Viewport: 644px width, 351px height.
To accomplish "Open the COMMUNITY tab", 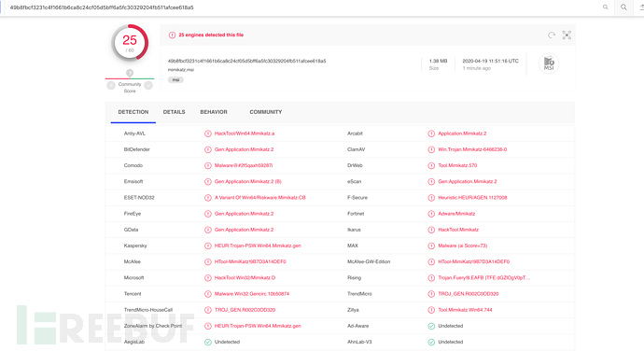I will [x=266, y=112].
